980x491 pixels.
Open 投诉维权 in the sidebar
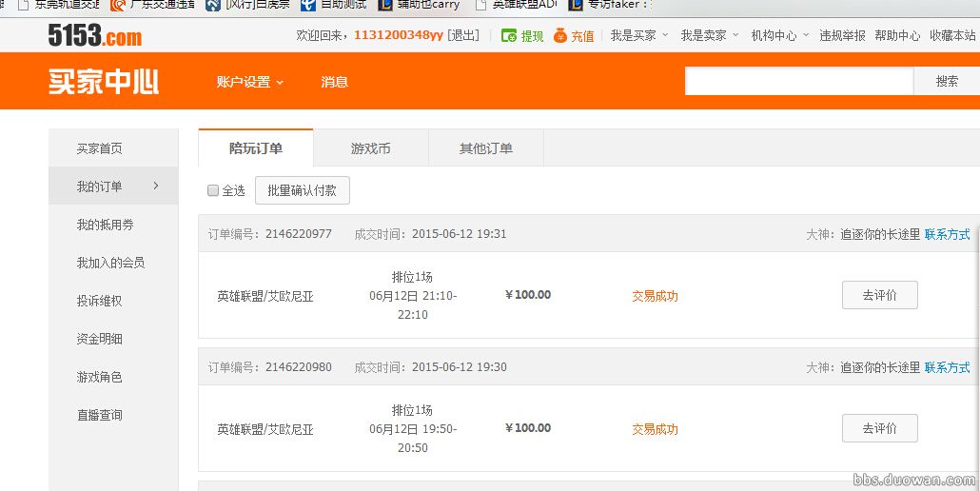point(99,301)
